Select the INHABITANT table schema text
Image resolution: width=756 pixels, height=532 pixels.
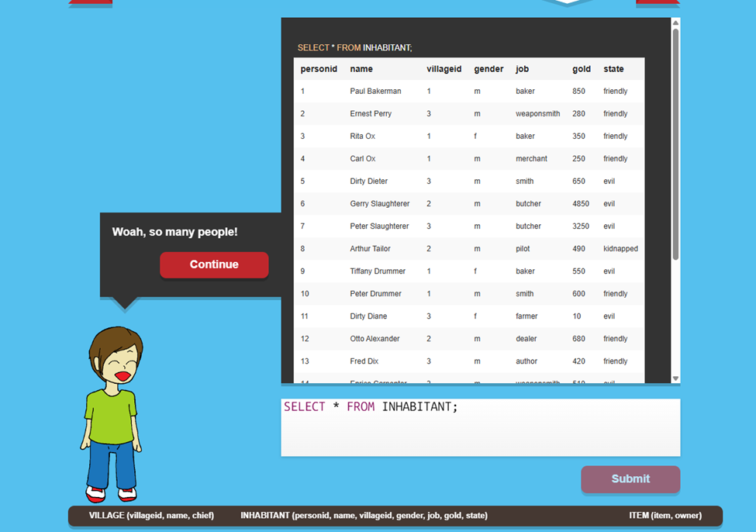tap(364, 516)
